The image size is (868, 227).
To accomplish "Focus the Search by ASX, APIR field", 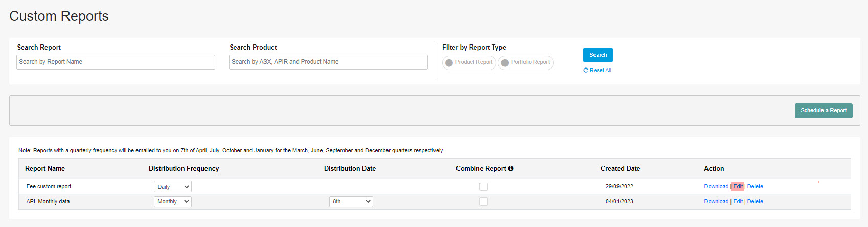I will pos(328,62).
